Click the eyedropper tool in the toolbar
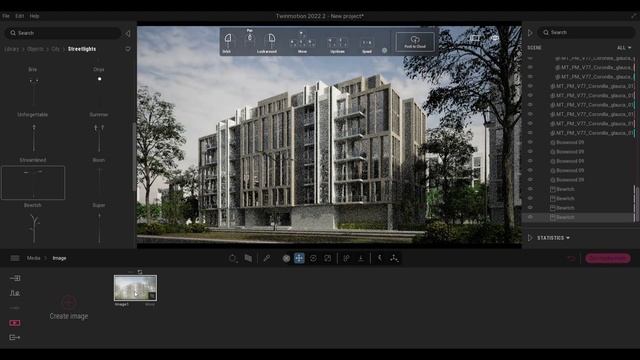The height and width of the screenshot is (360, 640). 267,258
